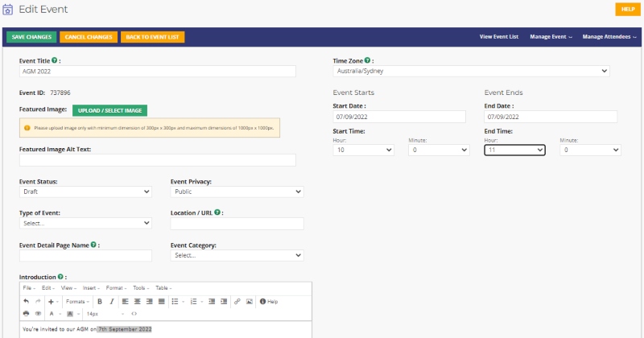This screenshot has width=644, height=338.
Task: Click the insert image icon in the editor
Action: [x=250, y=302]
